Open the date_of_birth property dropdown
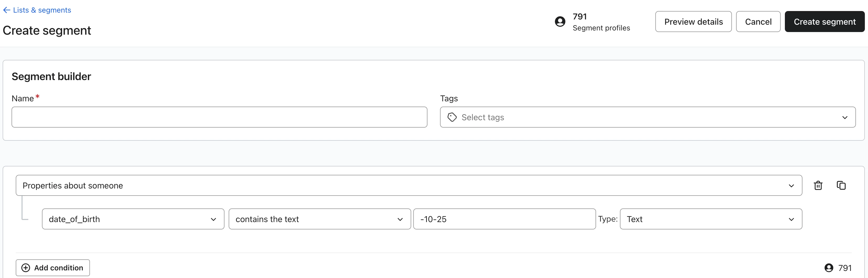The image size is (868, 278). [x=133, y=219]
